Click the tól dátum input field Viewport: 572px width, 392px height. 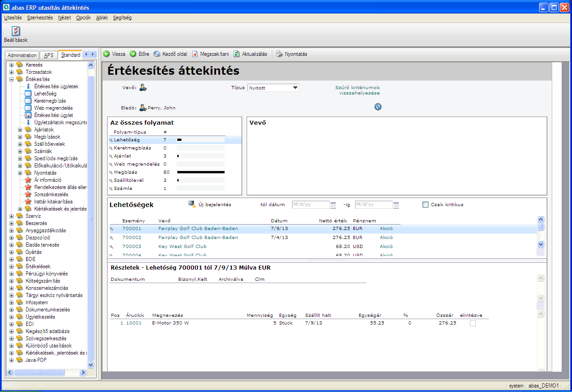(x=311, y=205)
